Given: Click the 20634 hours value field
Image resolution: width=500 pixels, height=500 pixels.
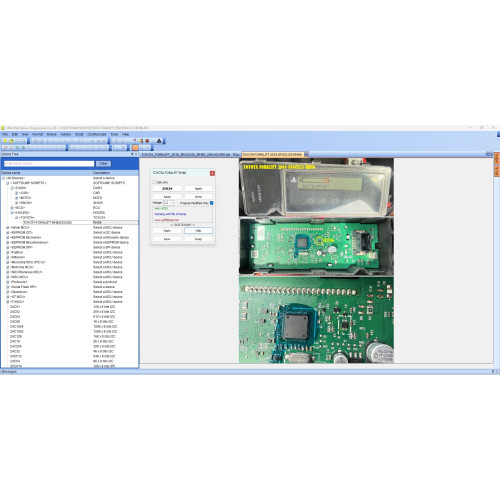Looking at the screenshot, I should point(167,189).
